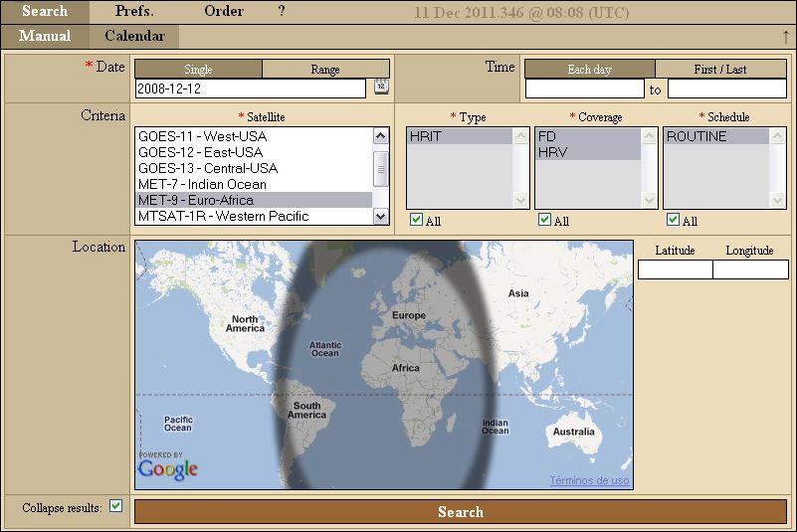Select MET-7 - Indian Ocean satellite
This screenshot has height=532, width=797.
[254, 184]
